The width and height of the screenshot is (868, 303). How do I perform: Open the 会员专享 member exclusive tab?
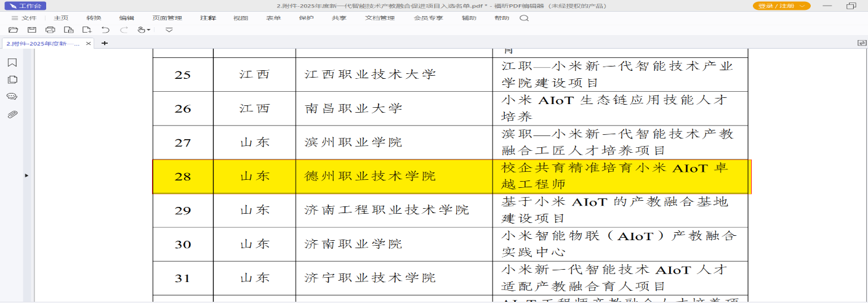click(x=428, y=18)
